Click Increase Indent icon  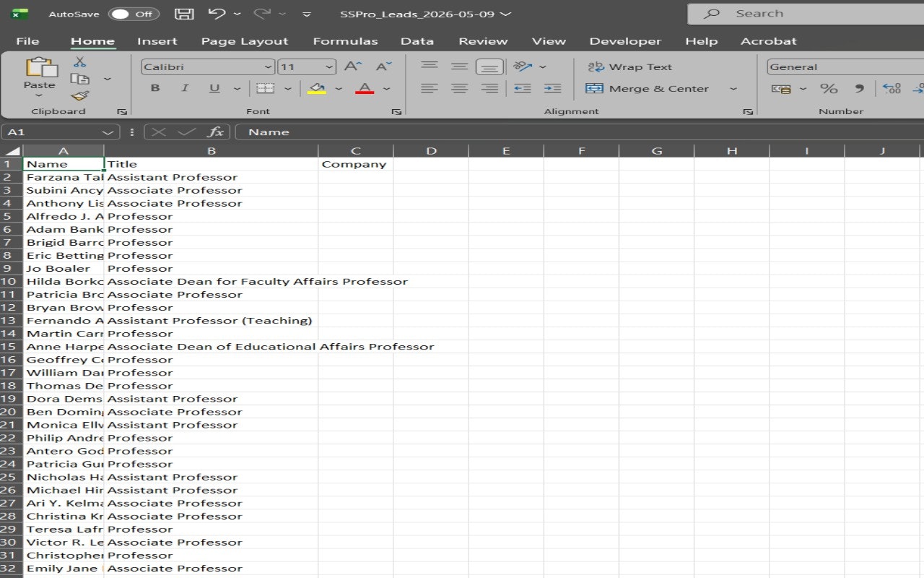pyautogui.click(x=552, y=88)
